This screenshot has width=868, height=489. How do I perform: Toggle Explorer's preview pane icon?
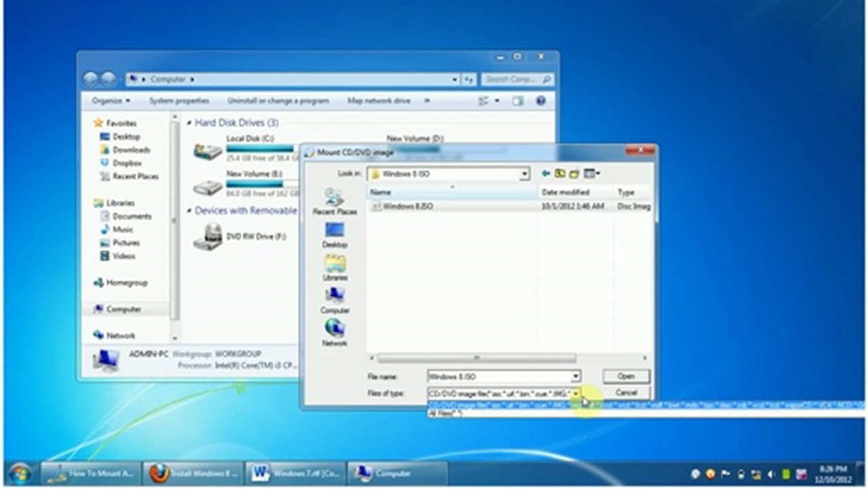518,101
